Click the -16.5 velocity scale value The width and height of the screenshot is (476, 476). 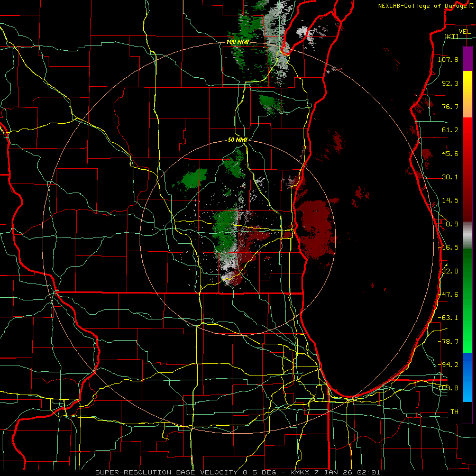point(448,248)
